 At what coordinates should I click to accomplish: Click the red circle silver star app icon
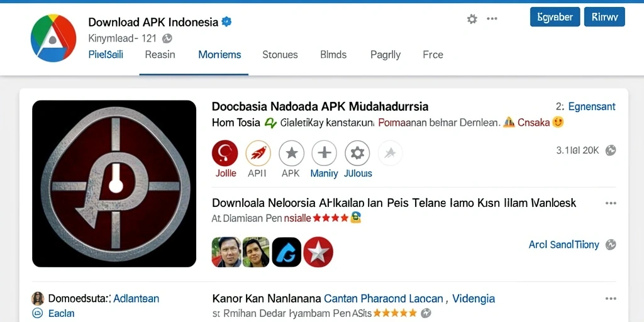(318, 252)
